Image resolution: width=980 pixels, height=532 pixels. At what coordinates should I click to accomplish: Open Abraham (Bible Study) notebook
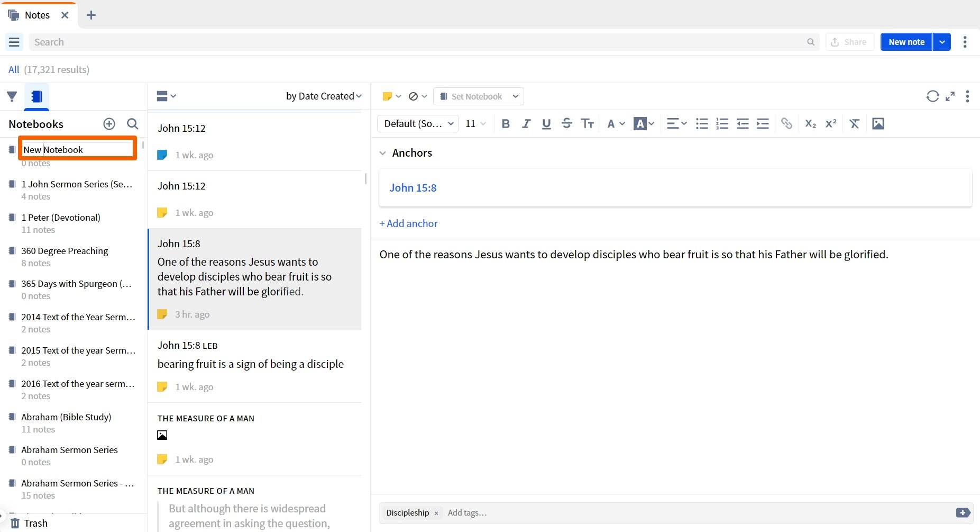point(74,423)
